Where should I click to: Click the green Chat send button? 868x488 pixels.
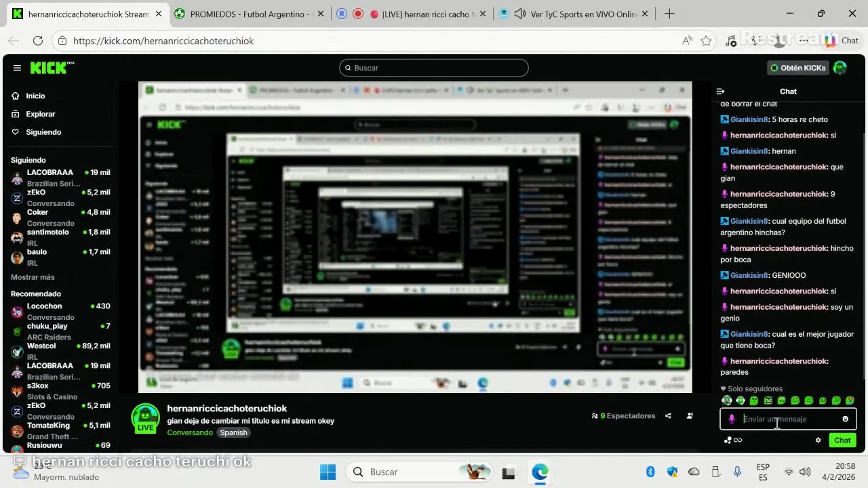point(842,440)
